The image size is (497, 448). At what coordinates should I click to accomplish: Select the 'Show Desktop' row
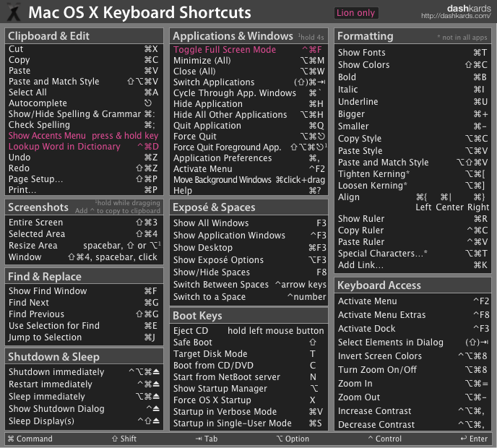(x=248, y=248)
